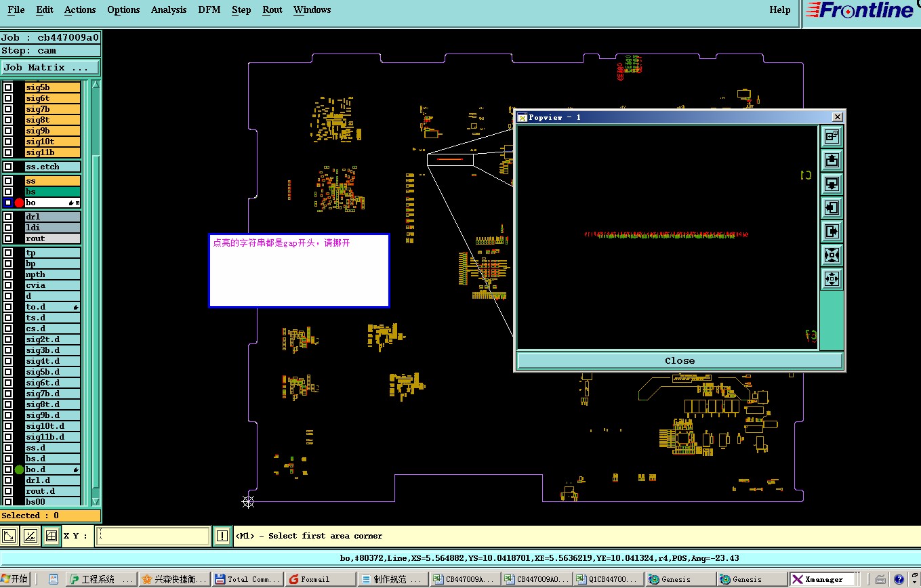This screenshot has width=921, height=588.
Task: Open the Analysis menu
Action: (169, 10)
